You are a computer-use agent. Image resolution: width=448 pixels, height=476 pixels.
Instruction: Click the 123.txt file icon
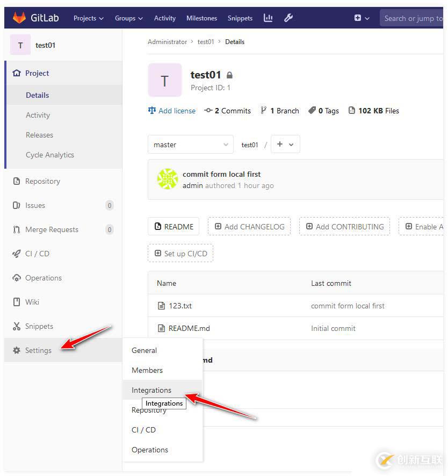161,305
